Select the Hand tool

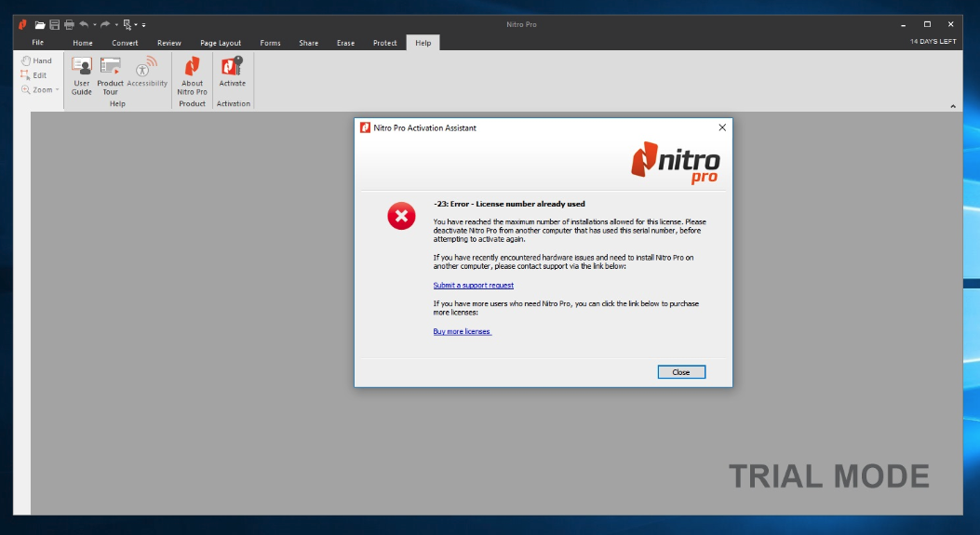[36, 60]
